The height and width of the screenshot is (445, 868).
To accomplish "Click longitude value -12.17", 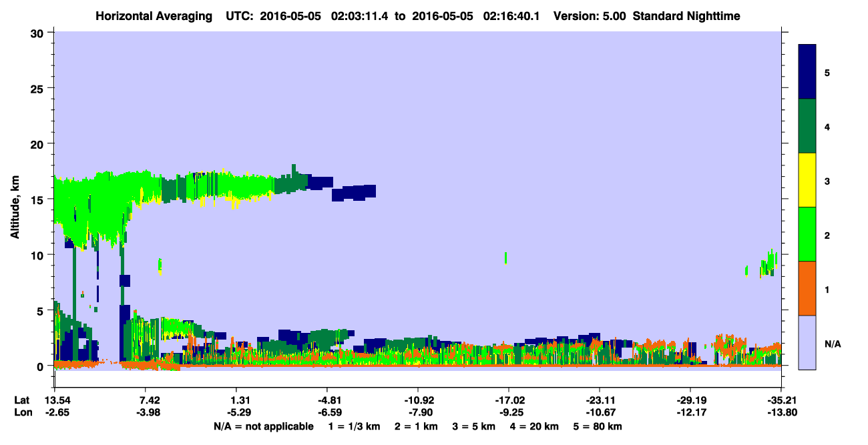I will click(x=690, y=412).
